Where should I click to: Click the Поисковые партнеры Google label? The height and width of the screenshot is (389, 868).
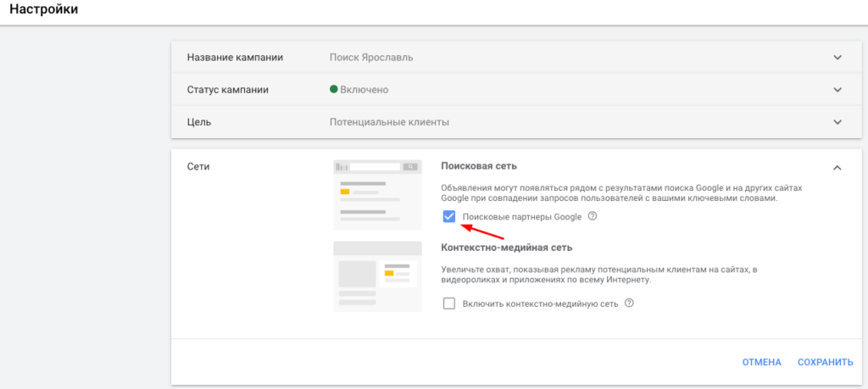point(521,217)
